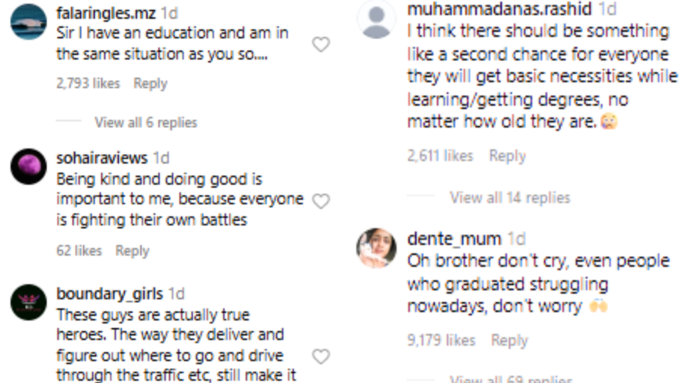View boundary_girls profile avatar
The width and height of the screenshot is (680, 383).
[29, 302]
